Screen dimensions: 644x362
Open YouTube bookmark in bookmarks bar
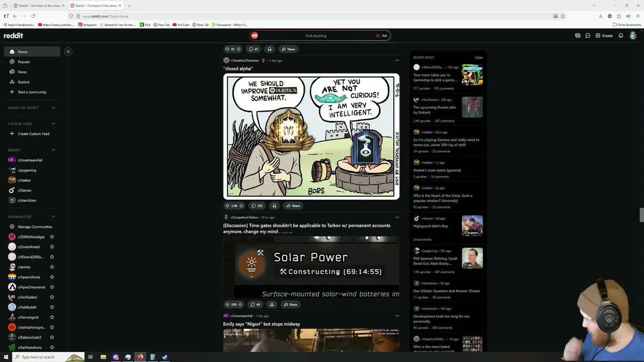click(180, 25)
